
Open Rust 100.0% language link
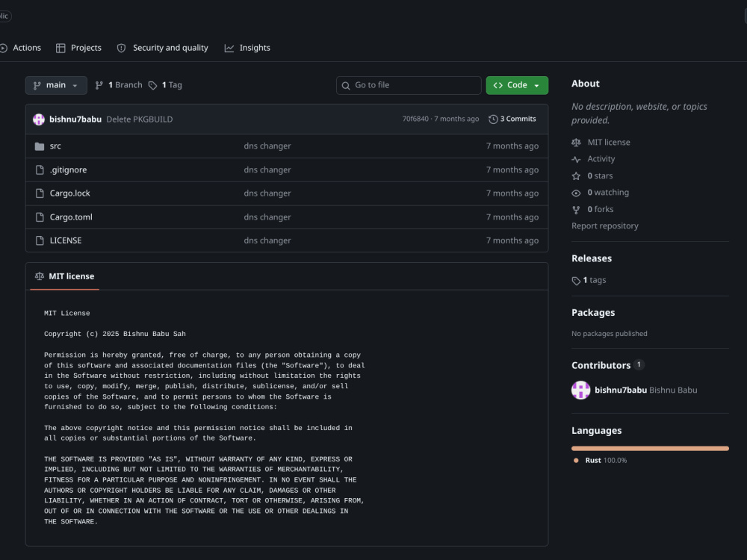coord(606,461)
